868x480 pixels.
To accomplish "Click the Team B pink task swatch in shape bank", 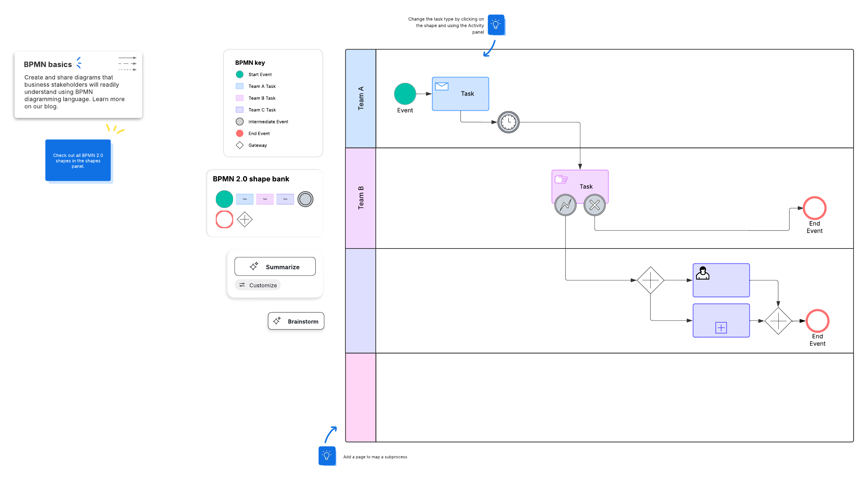I will pos(265,199).
